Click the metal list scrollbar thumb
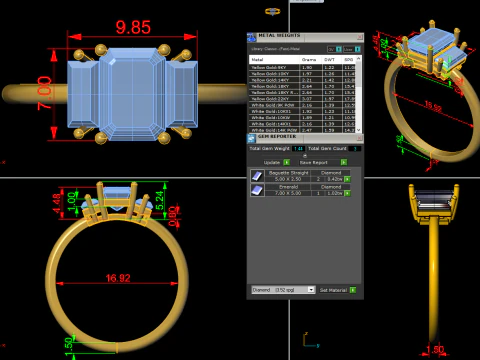This screenshot has height=360, width=480. coord(359,74)
